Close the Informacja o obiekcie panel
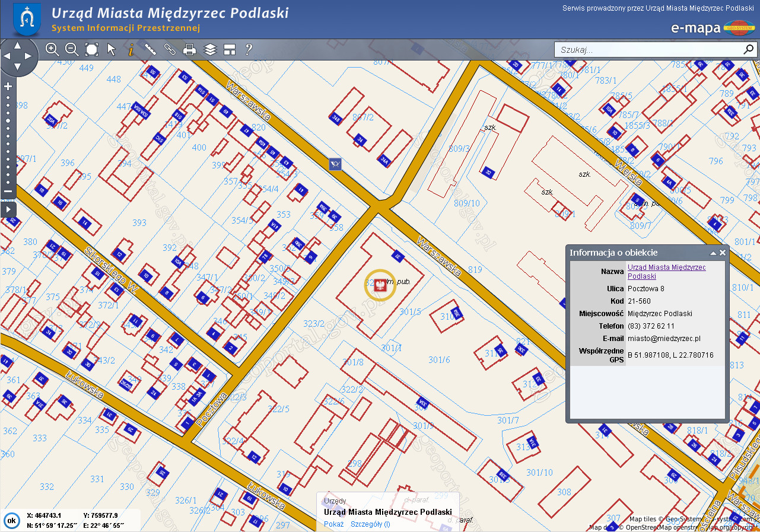The height and width of the screenshot is (532, 760). click(723, 253)
